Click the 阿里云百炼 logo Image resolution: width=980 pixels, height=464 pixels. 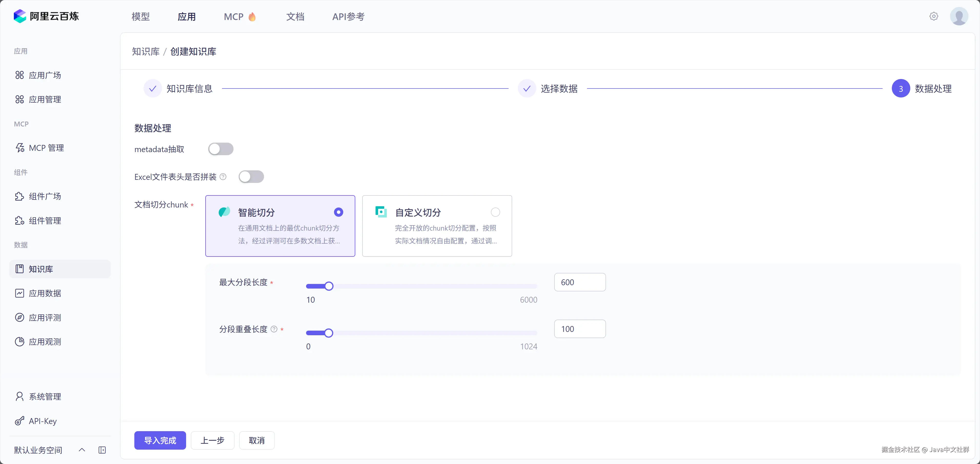46,16
